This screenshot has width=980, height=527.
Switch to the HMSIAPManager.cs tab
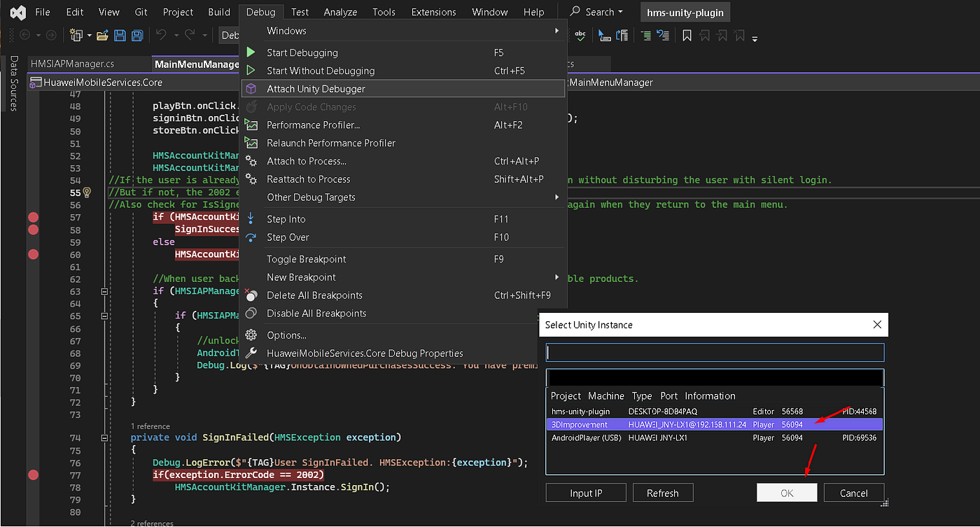(x=72, y=64)
